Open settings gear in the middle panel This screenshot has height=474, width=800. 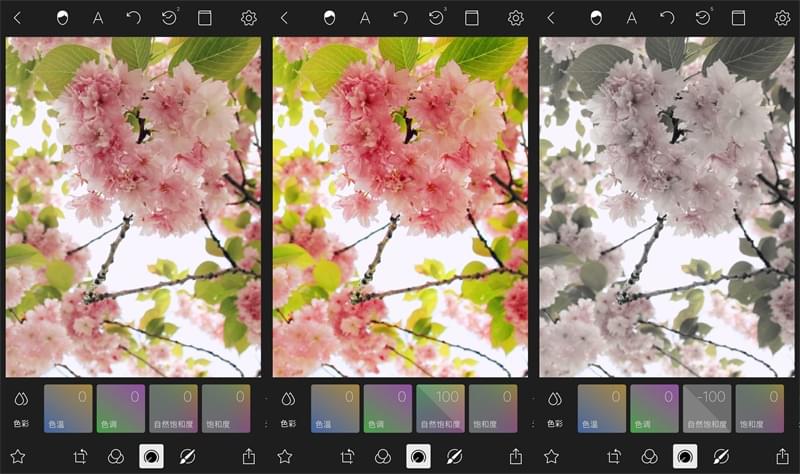[516, 18]
